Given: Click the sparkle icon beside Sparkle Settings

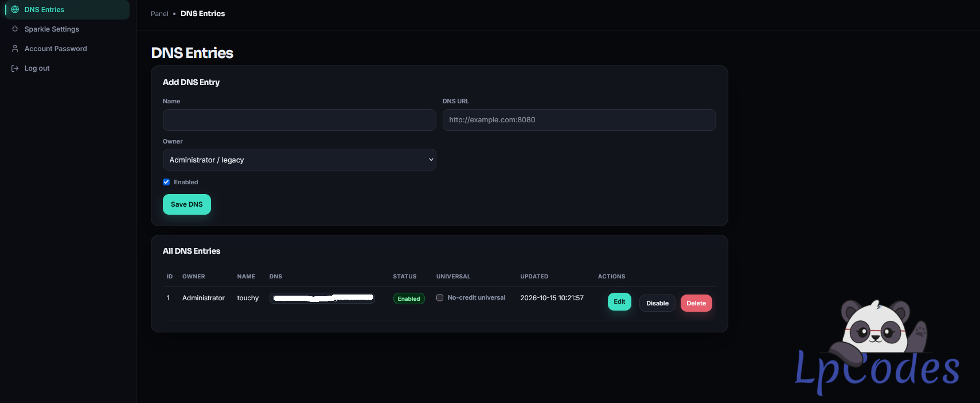Looking at the screenshot, I should click(x=15, y=29).
